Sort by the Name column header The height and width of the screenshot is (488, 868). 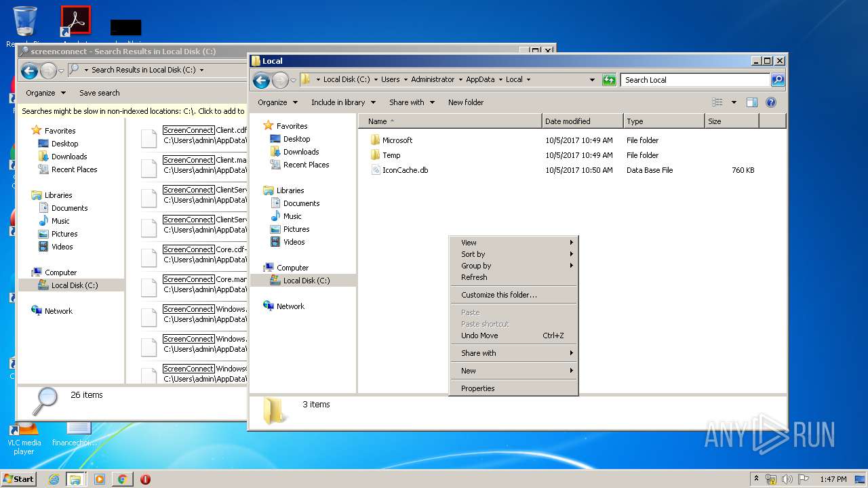450,121
